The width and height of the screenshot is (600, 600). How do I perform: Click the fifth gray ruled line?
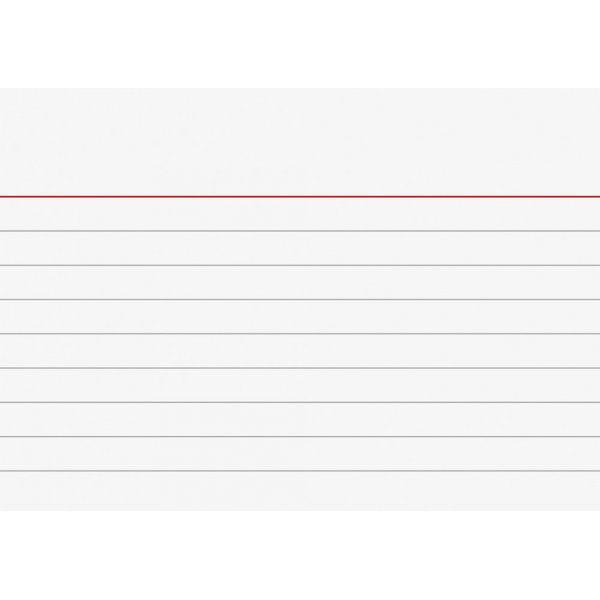click(300, 368)
